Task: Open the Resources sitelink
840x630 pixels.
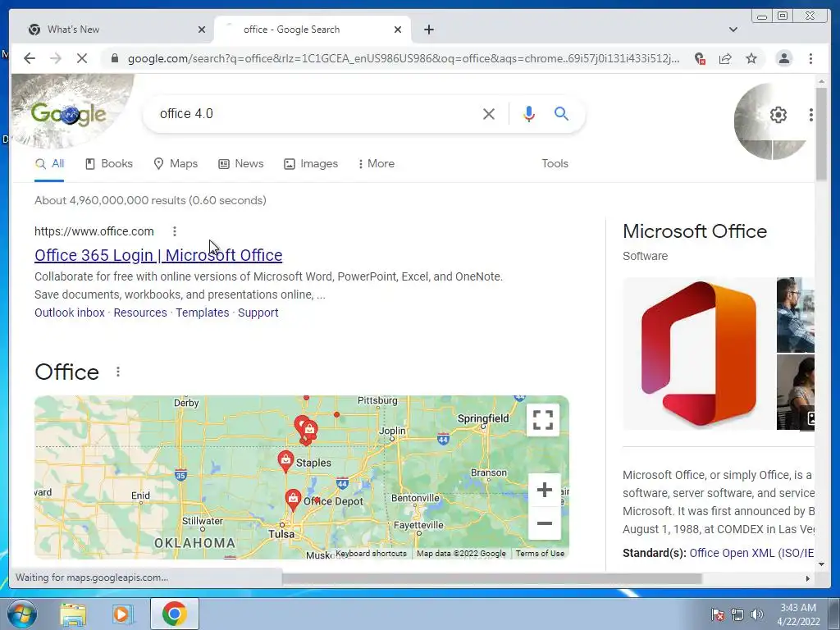Action: (140, 313)
